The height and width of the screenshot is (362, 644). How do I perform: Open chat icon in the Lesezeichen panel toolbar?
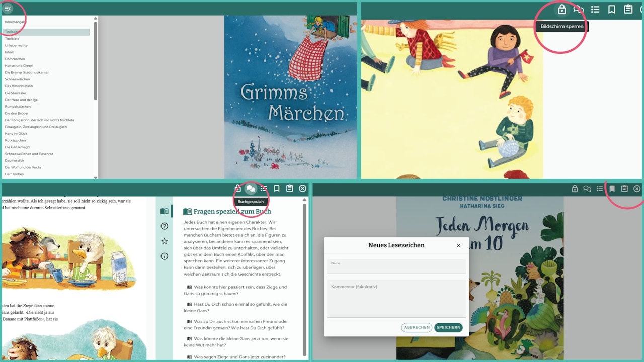point(587,189)
